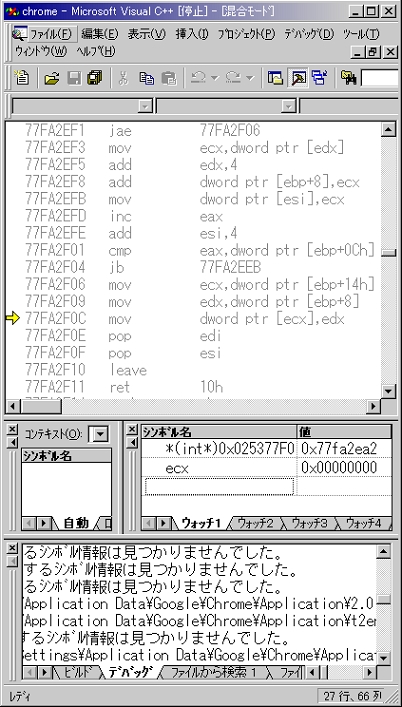The image size is (402, 707).
Task: Click disassembly horizontal scrollbar right arrow
Action: point(374,407)
